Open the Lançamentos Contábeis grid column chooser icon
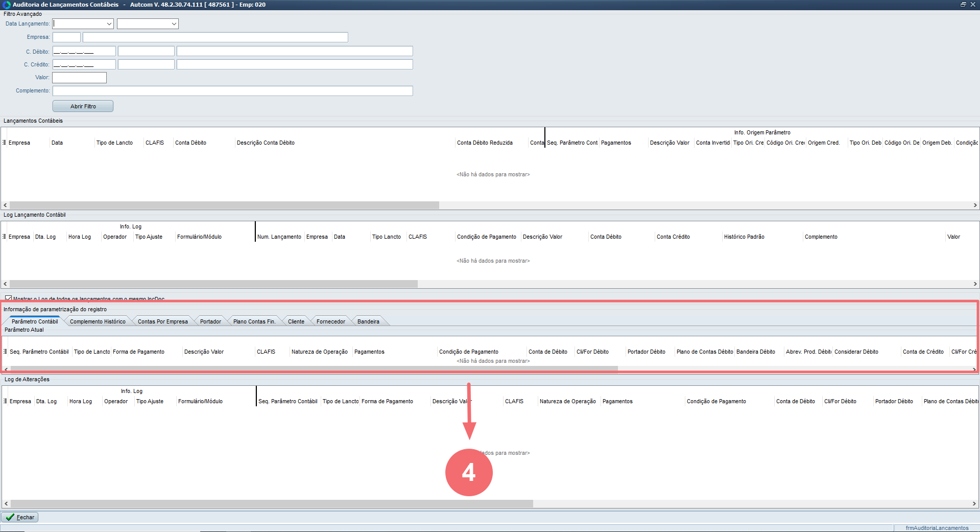The height and width of the screenshot is (532, 980). tap(5, 143)
